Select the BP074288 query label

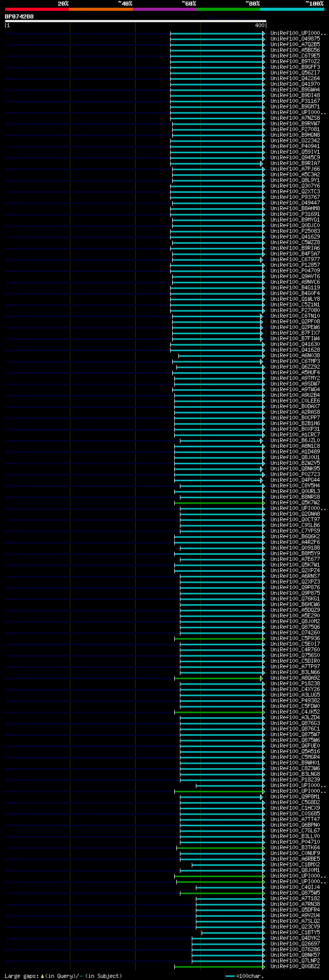[x=20, y=16]
